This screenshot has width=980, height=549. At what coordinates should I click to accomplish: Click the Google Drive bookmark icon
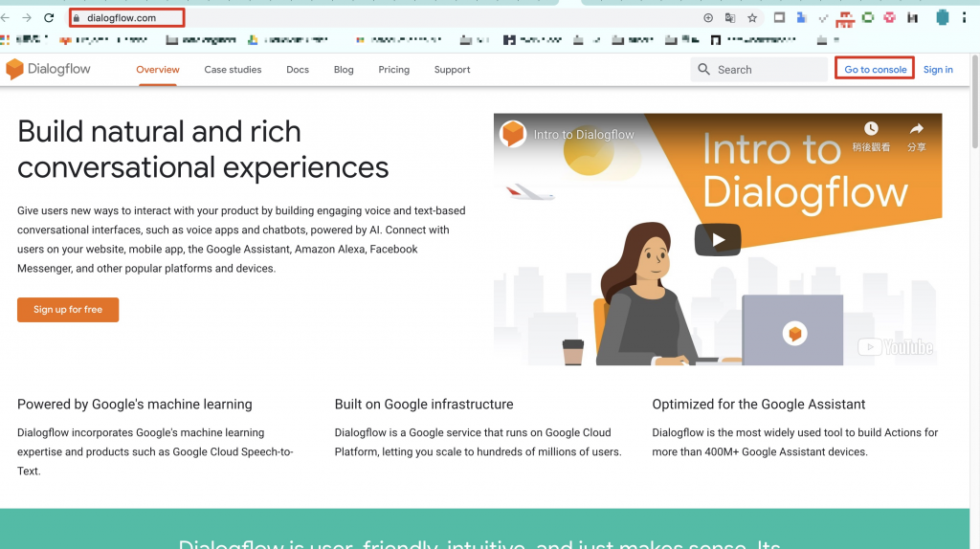253,40
